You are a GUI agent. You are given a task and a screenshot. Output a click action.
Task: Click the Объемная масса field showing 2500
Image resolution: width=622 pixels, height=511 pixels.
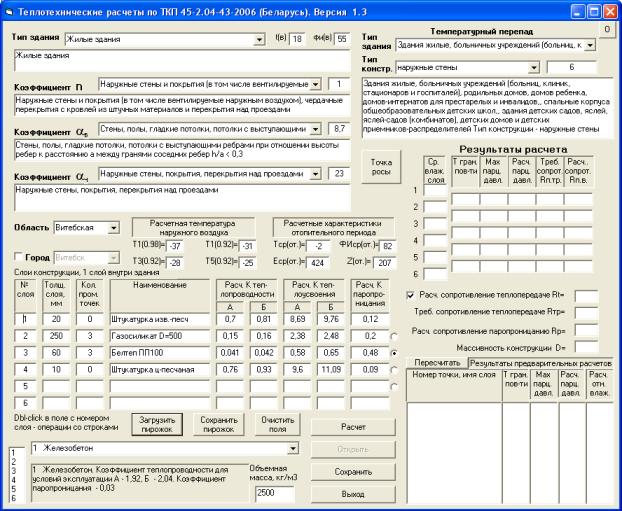click(275, 493)
